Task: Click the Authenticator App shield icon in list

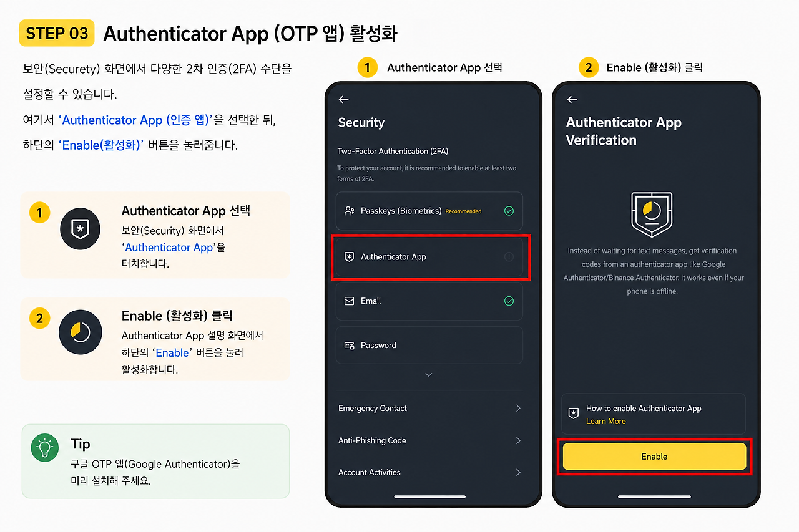Action: click(350, 257)
